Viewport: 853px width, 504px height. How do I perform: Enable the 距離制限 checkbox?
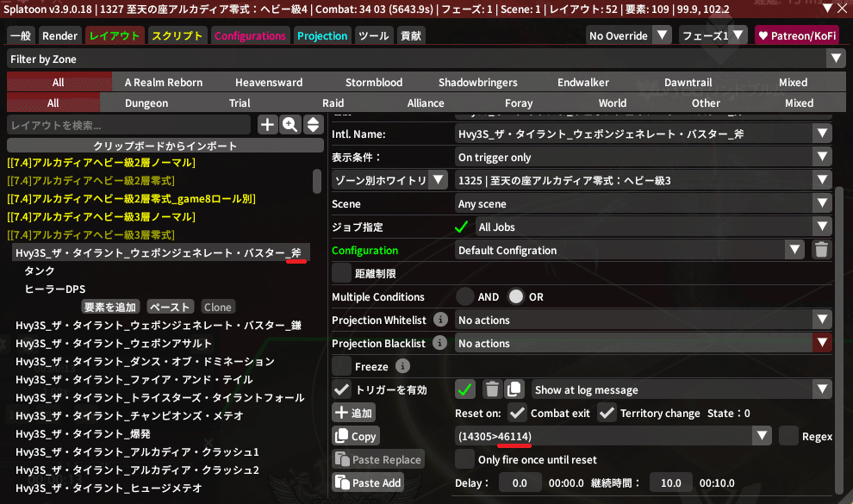342,273
